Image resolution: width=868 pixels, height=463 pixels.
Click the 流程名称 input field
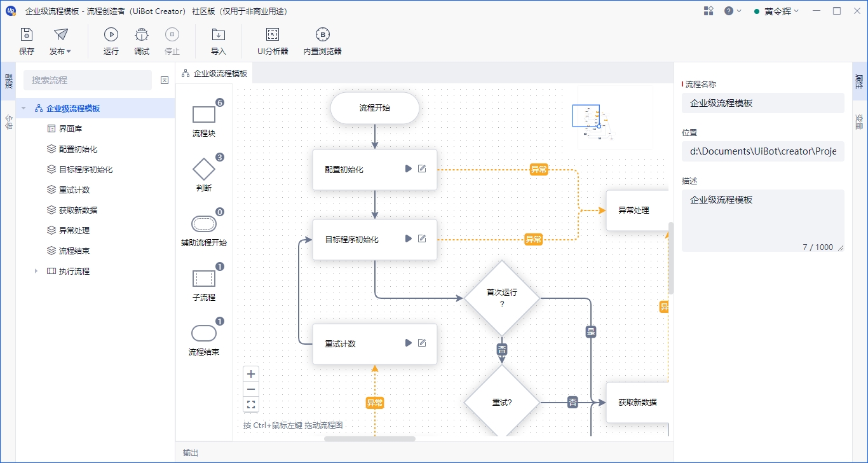[x=763, y=103]
